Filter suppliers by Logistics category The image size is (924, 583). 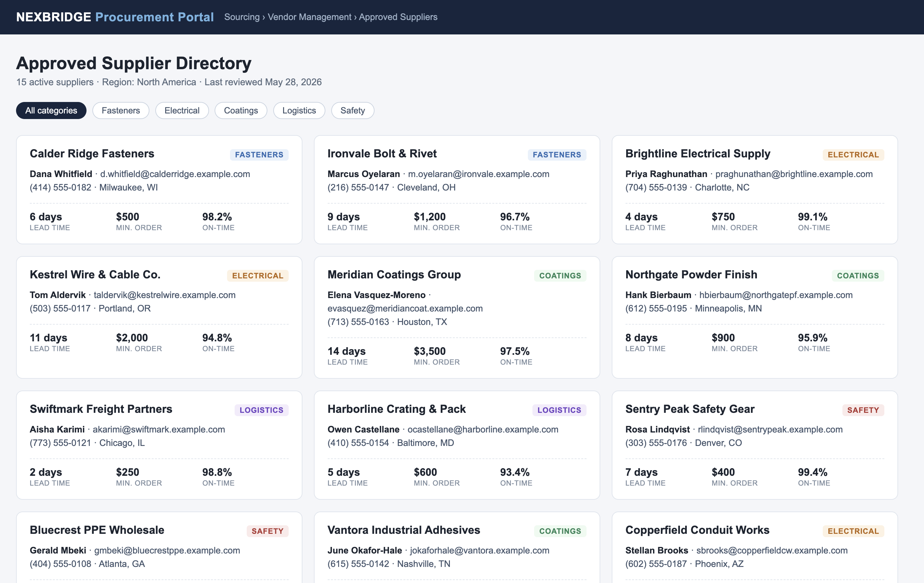click(299, 111)
